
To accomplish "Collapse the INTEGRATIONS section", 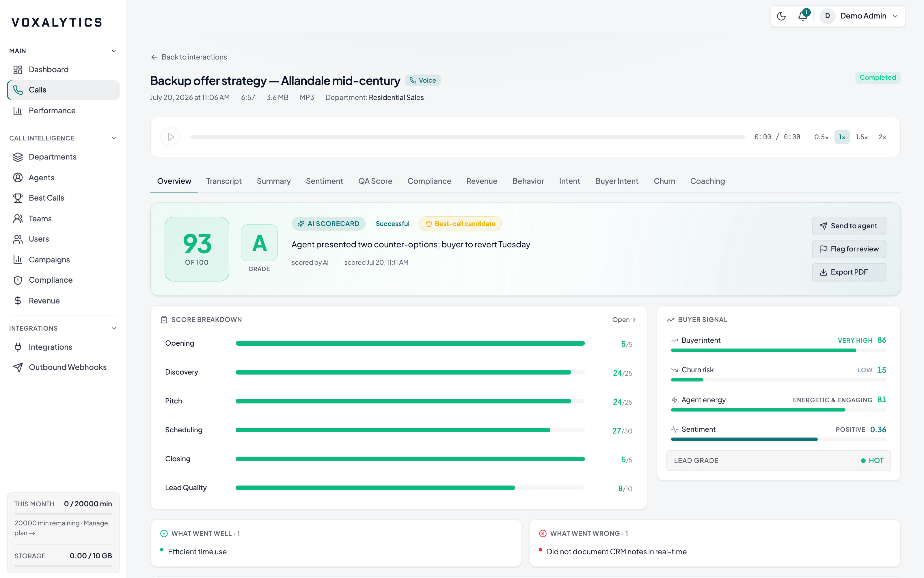I will [x=114, y=328].
